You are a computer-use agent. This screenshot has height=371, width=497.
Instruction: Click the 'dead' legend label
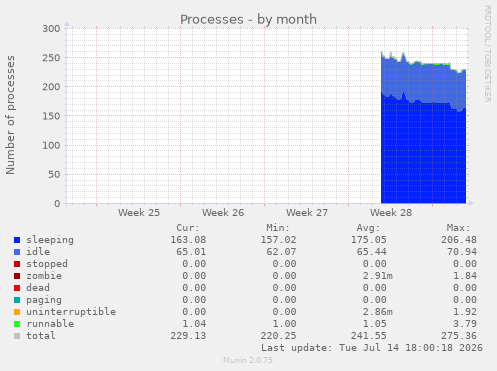coord(38,288)
